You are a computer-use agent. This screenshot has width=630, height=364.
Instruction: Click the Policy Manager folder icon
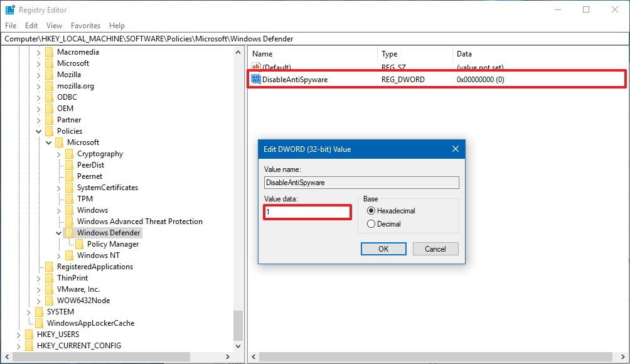click(80, 244)
